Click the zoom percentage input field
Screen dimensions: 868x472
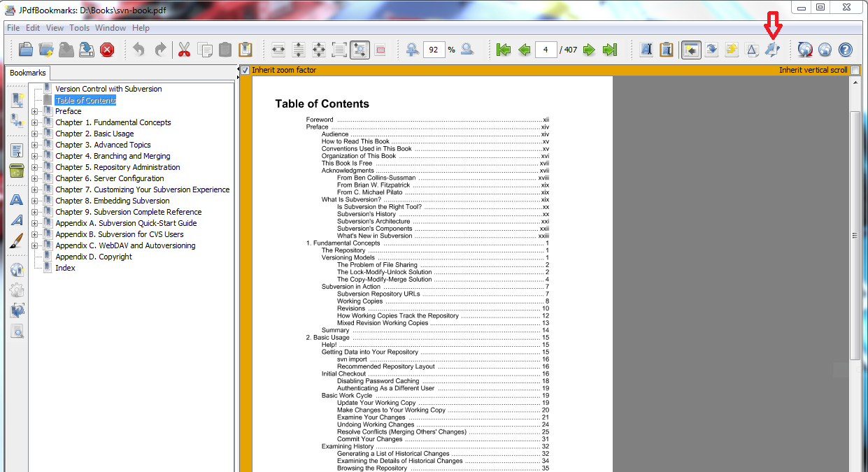(x=434, y=50)
